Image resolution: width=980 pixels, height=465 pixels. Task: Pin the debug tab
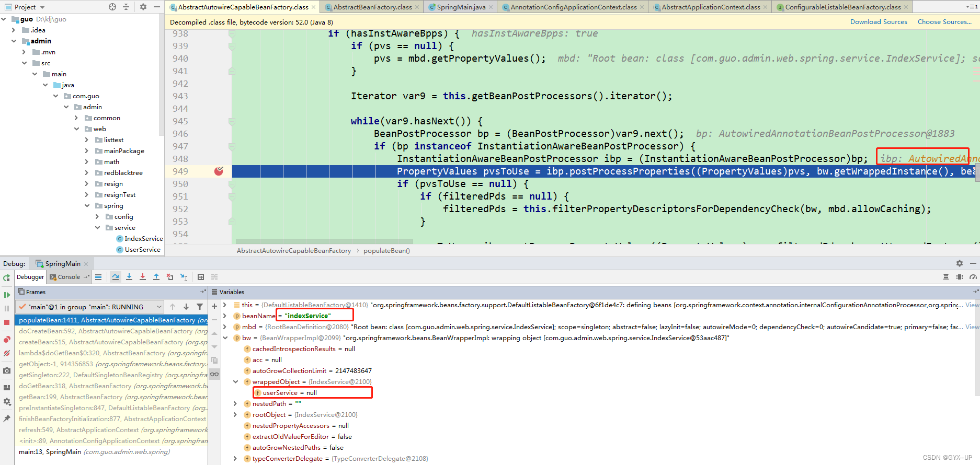click(7, 419)
